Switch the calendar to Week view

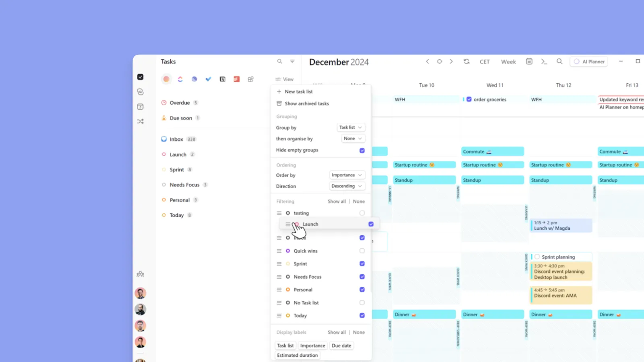click(x=508, y=61)
